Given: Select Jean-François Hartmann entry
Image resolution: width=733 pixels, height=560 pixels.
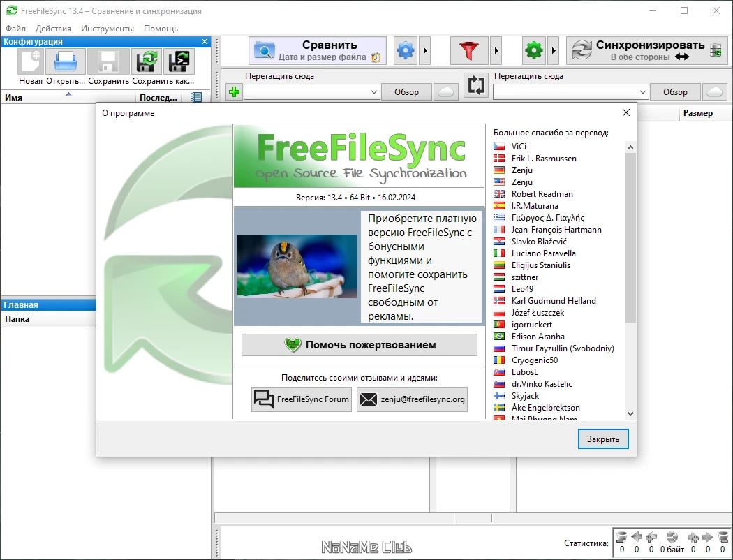Looking at the screenshot, I should (556, 230).
